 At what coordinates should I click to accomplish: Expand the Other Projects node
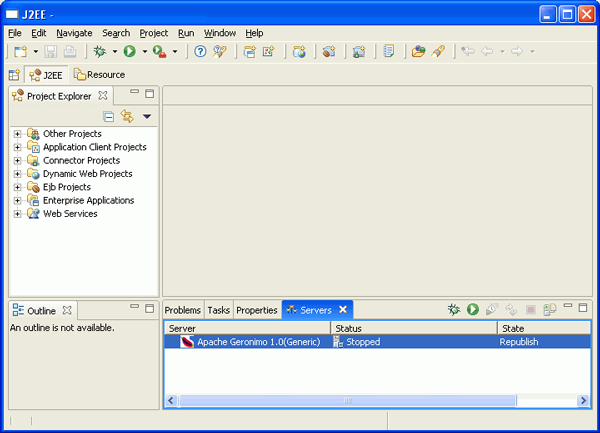17,134
